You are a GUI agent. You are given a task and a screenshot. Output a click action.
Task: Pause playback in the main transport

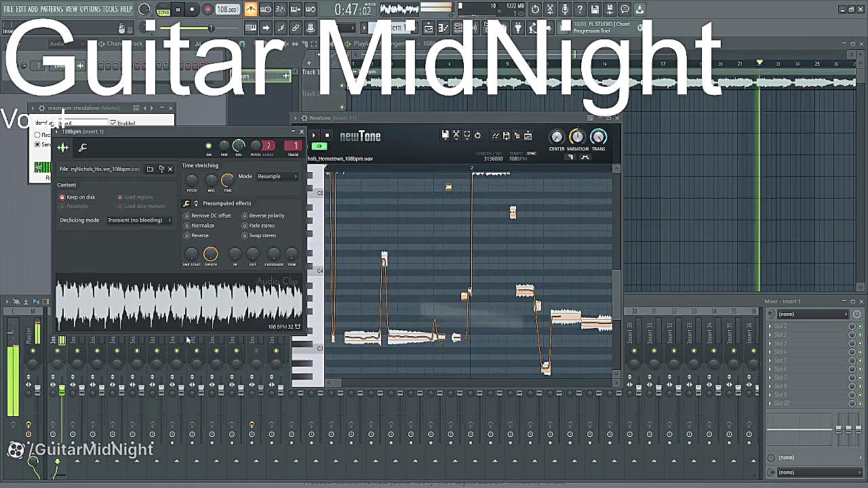pos(178,9)
